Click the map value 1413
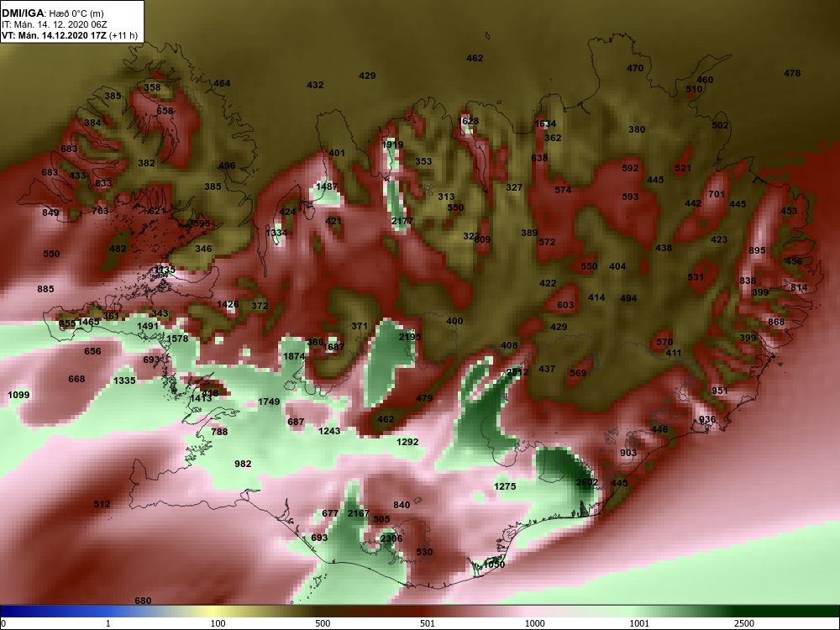This screenshot has width=840, height=630. coord(201,398)
